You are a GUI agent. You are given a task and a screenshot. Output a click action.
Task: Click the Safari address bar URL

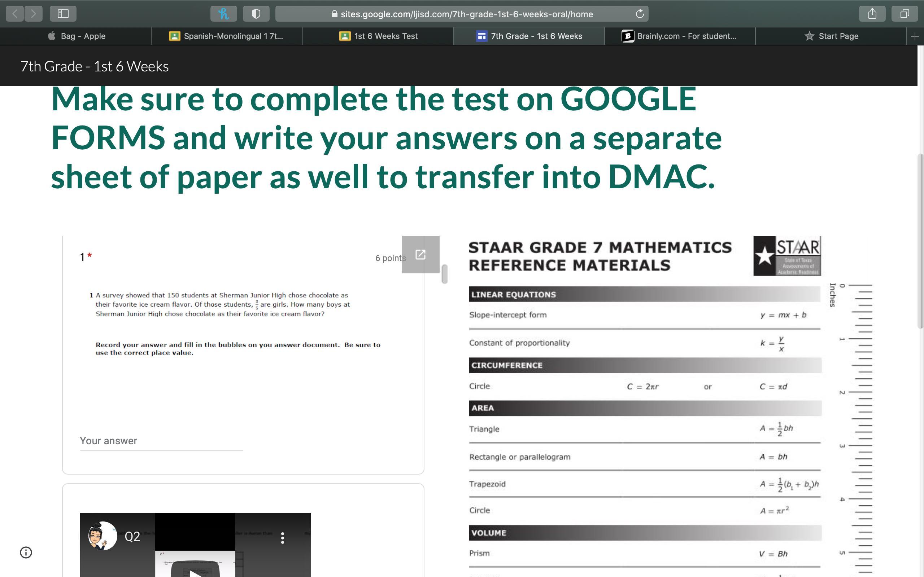(466, 14)
